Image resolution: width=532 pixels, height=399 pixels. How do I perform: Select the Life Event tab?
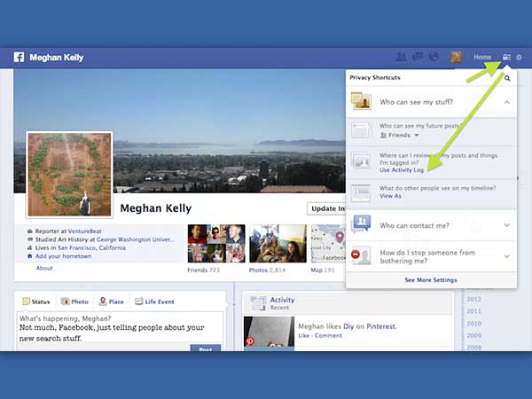point(154,301)
